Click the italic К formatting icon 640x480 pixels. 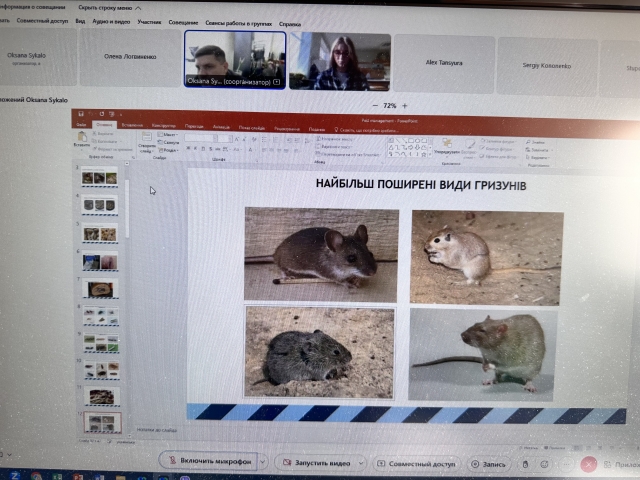196,148
